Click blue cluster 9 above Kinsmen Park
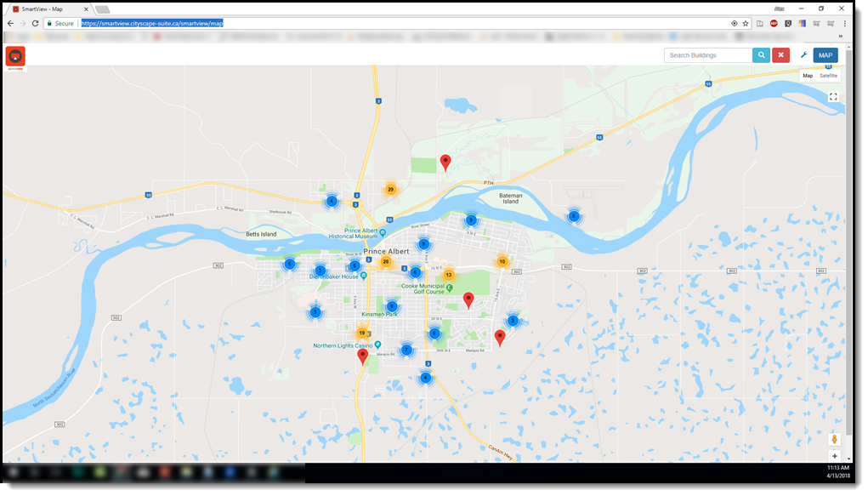The width and height of the screenshot is (868, 496). pyautogui.click(x=392, y=306)
